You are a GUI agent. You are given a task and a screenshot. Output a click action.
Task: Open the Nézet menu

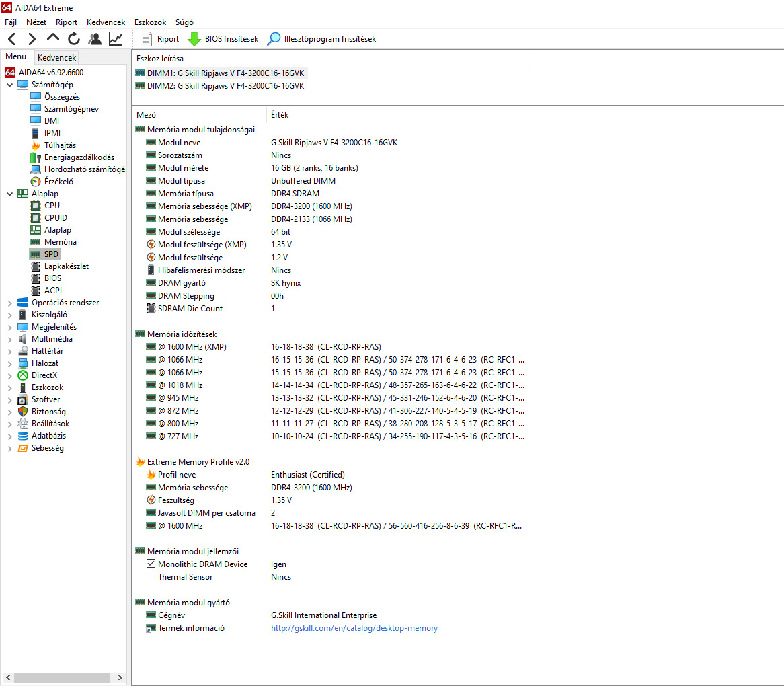click(x=36, y=22)
